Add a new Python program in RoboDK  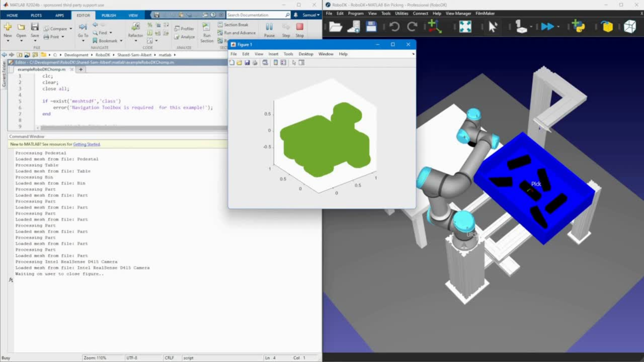(x=579, y=26)
